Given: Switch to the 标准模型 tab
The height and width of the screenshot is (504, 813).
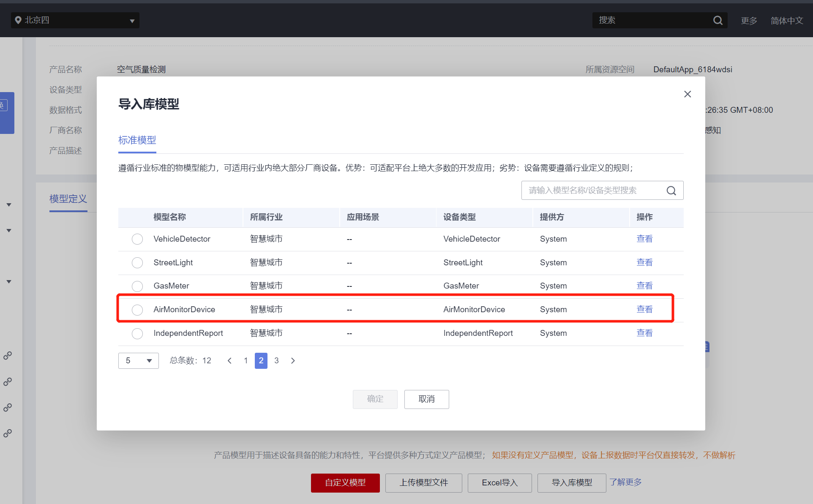Looking at the screenshot, I should [x=137, y=140].
